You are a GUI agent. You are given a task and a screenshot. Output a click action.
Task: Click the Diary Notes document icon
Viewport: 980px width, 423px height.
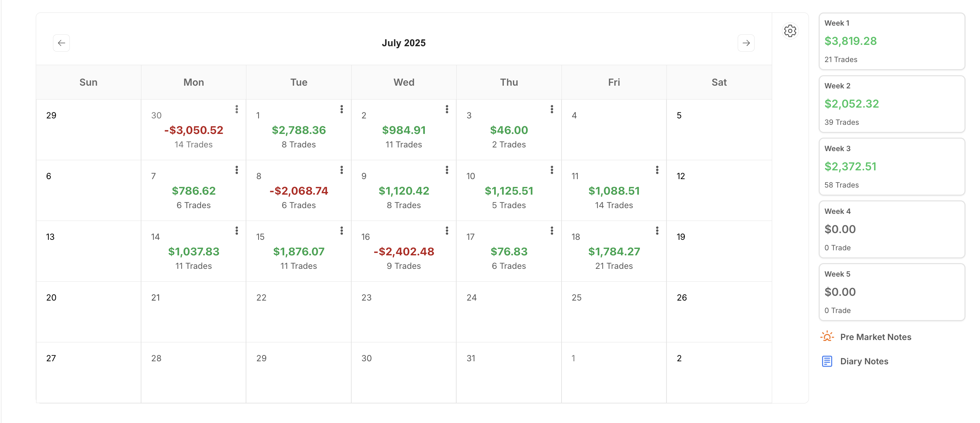[x=827, y=361]
